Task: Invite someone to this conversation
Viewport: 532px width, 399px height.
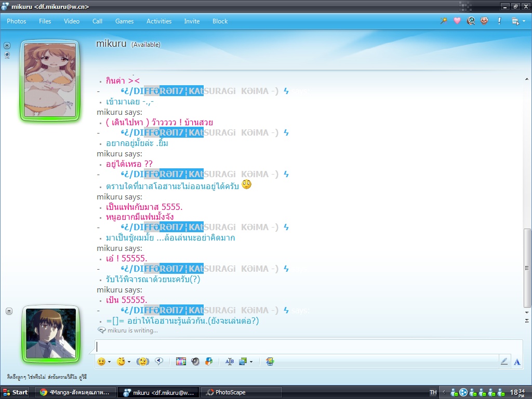Action: (x=192, y=21)
